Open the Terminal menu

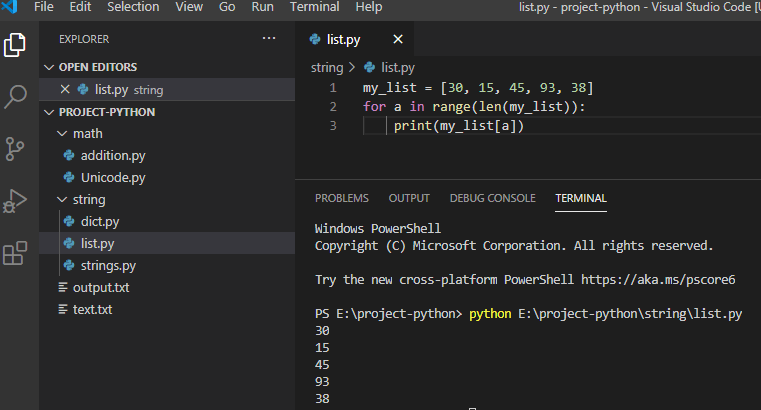(314, 7)
